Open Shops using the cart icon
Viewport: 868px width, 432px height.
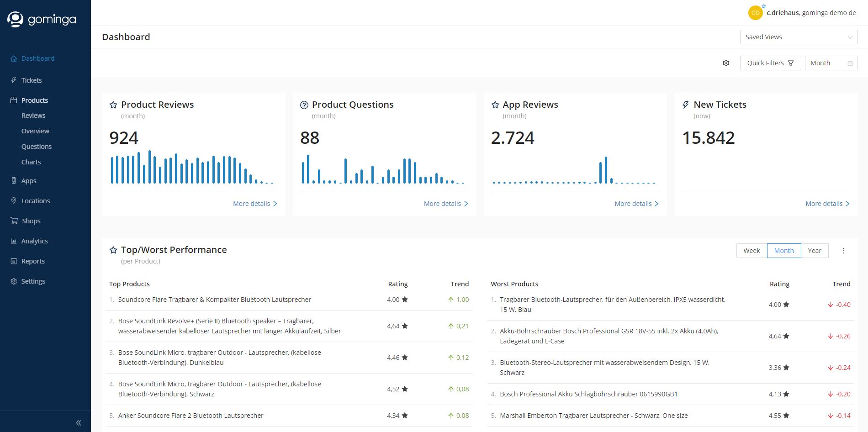(31, 221)
